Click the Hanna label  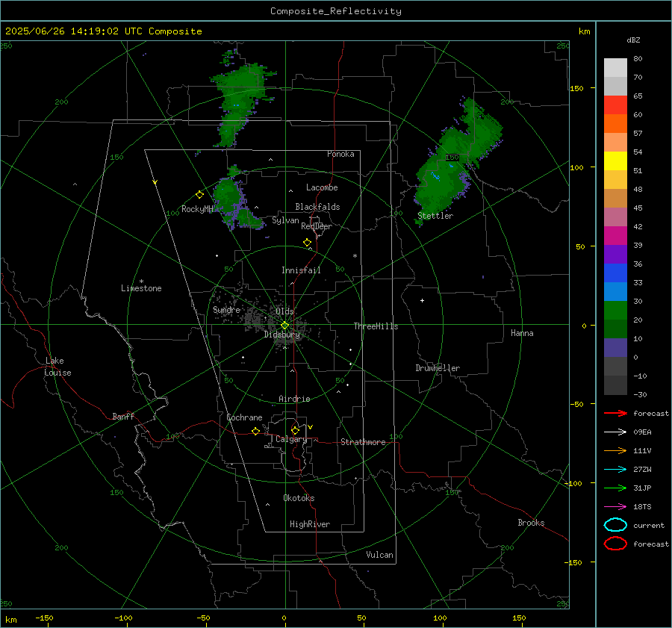[x=522, y=333]
